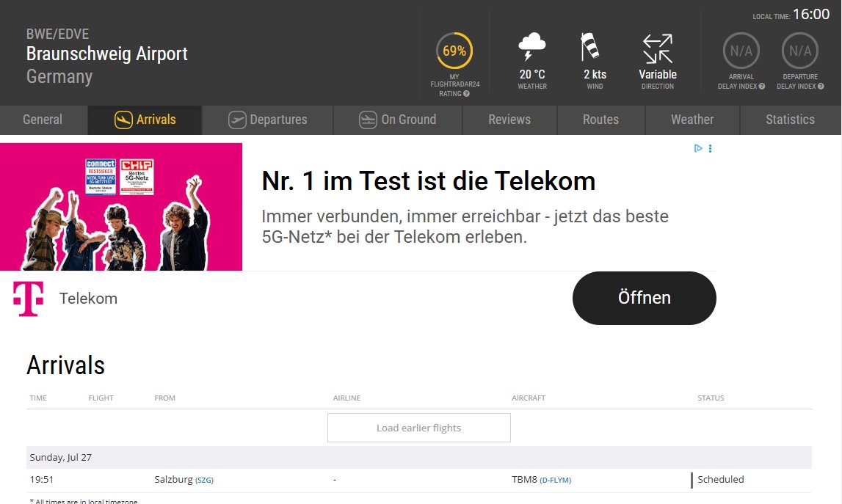Viewport: 842px width, 504px height.
Task: Click the Öffnen button in the ad
Action: [x=645, y=298]
